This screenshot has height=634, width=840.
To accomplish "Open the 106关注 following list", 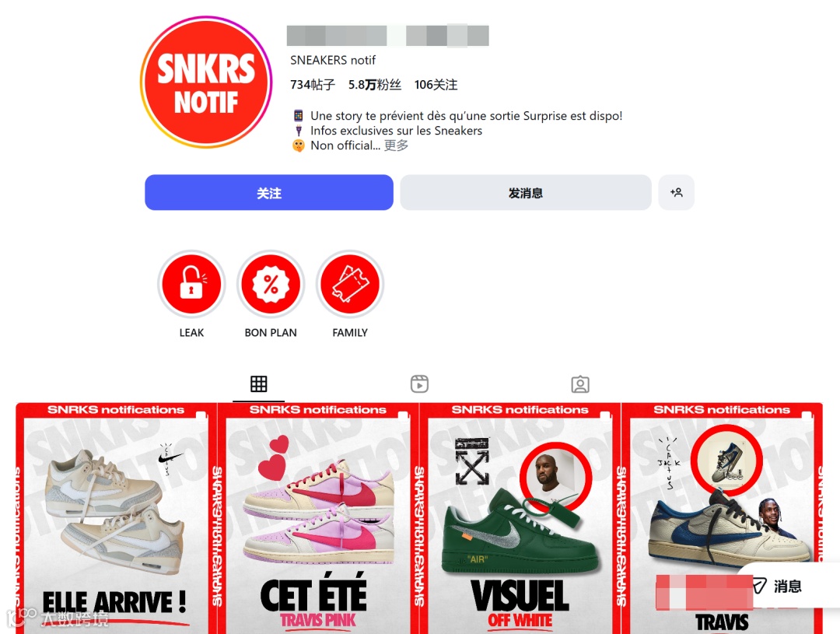I will 436,85.
